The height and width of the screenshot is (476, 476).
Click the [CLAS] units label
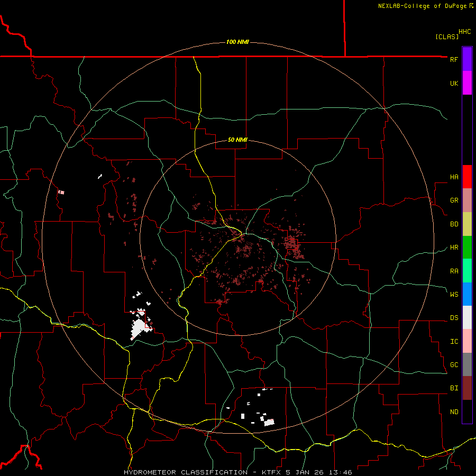(x=447, y=36)
